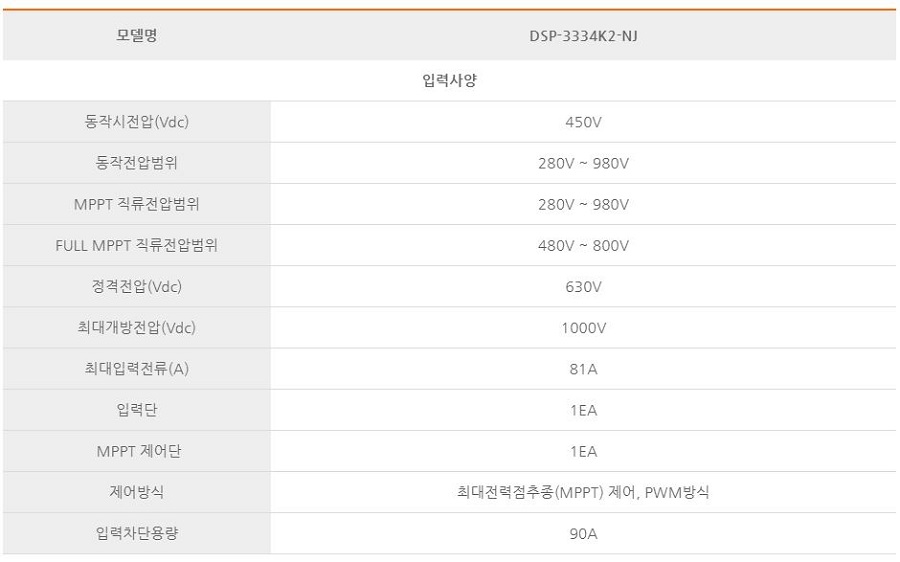The width and height of the screenshot is (900, 562).
Task: Select the 450V value cell
Action: [583, 123]
